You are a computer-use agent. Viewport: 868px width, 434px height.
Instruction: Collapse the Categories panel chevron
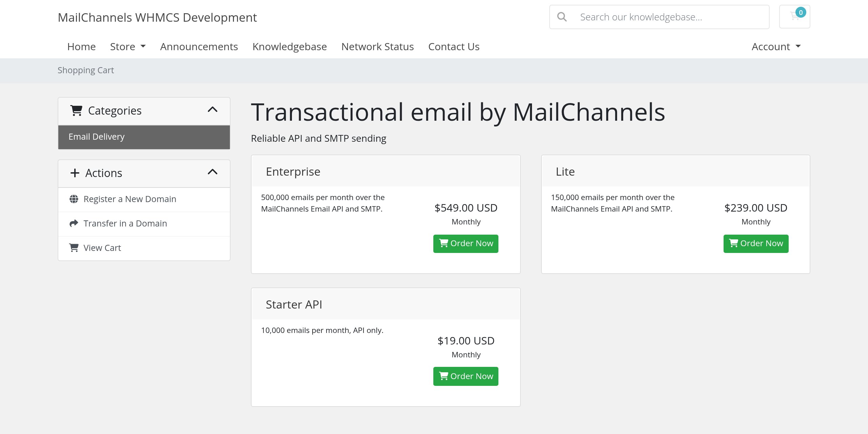[213, 110]
